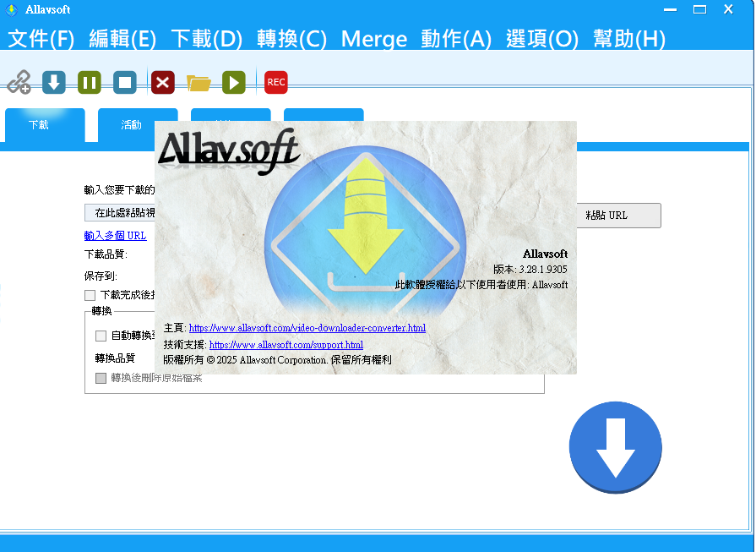Open the 幫助(H) menu
The width and height of the screenshot is (756, 552).
click(x=629, y=39)
